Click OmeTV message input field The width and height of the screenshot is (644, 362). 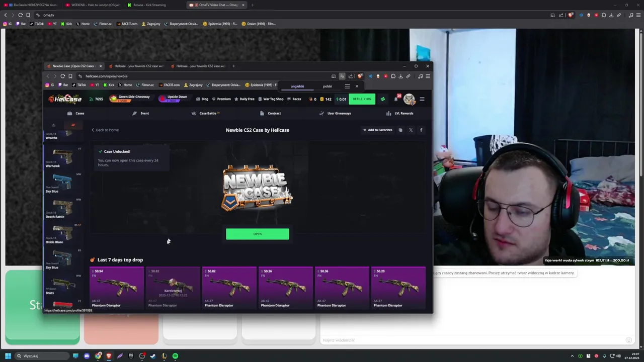click(x=473, y=340)
